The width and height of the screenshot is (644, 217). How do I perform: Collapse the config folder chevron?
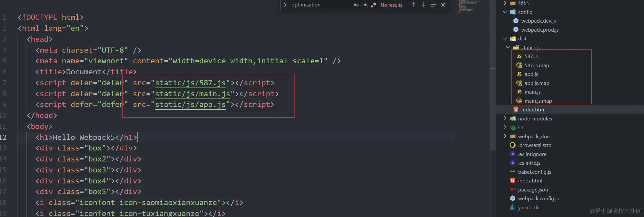coord(505,12)
